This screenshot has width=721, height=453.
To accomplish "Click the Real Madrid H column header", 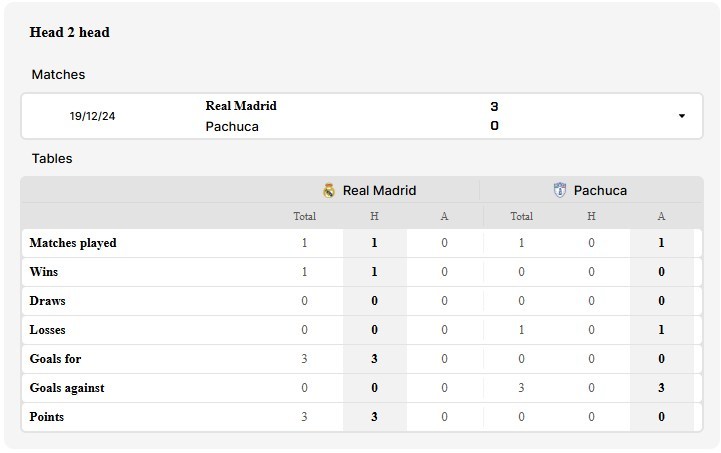I will pos(374,216).
